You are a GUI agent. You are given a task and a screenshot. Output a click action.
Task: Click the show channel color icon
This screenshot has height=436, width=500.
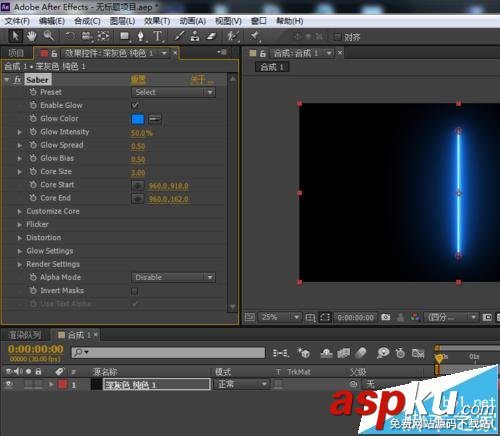[x=415, y=317]
